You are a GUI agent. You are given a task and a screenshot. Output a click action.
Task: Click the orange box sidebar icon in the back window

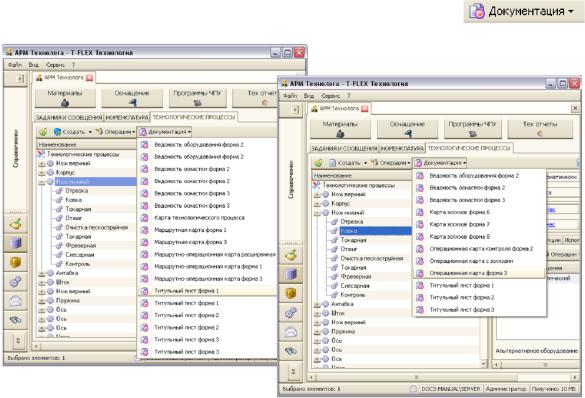coord(15,263)
